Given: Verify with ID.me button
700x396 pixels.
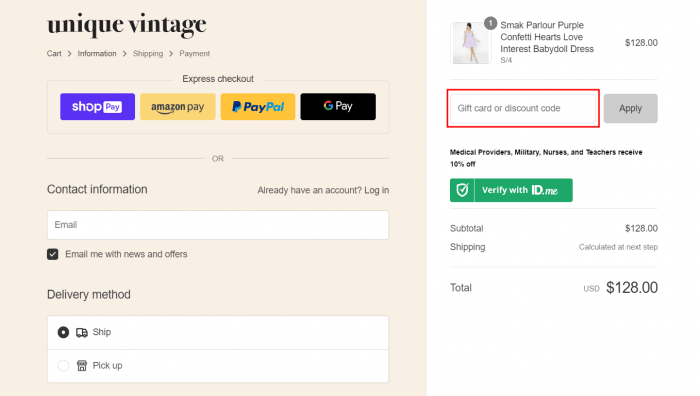Looking at the screenshot, I should (x=511, y=190).
